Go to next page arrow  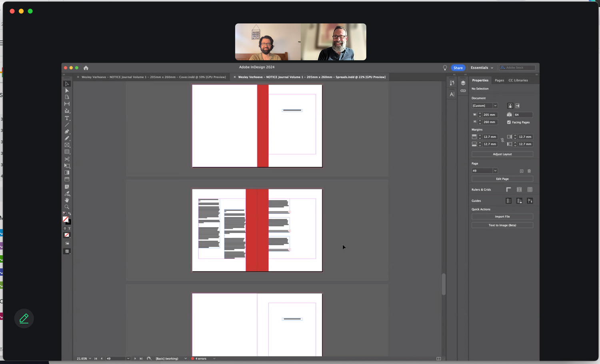135,359
